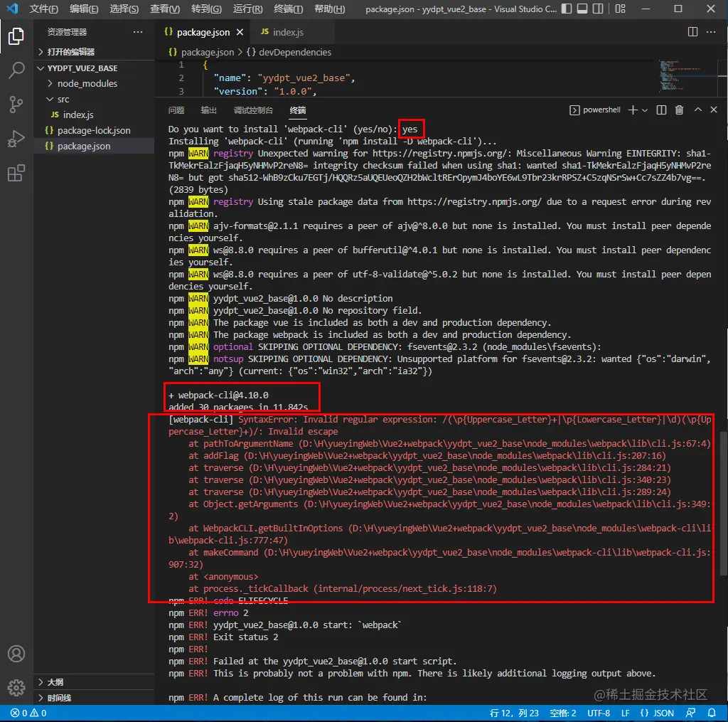This screenshot has height=722, width=728.
Task: Open index.js in the file tree
Action: [94, 115]
